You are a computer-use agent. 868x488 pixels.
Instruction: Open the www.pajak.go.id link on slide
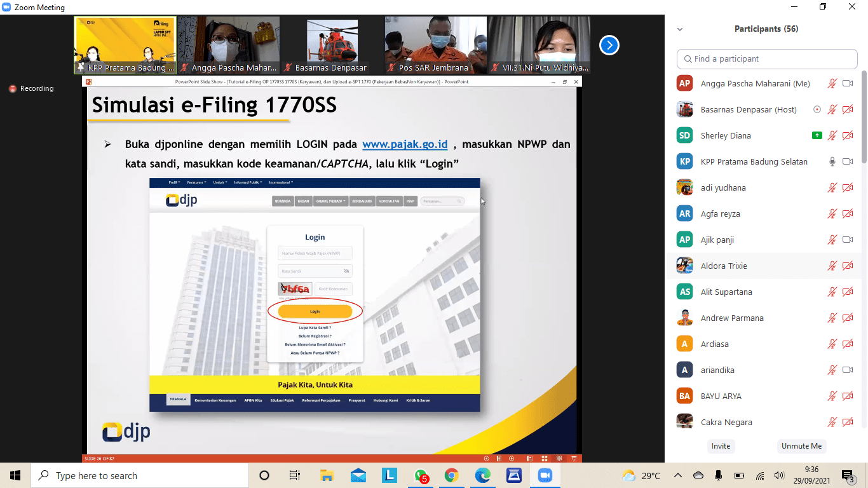pos(405,144)
